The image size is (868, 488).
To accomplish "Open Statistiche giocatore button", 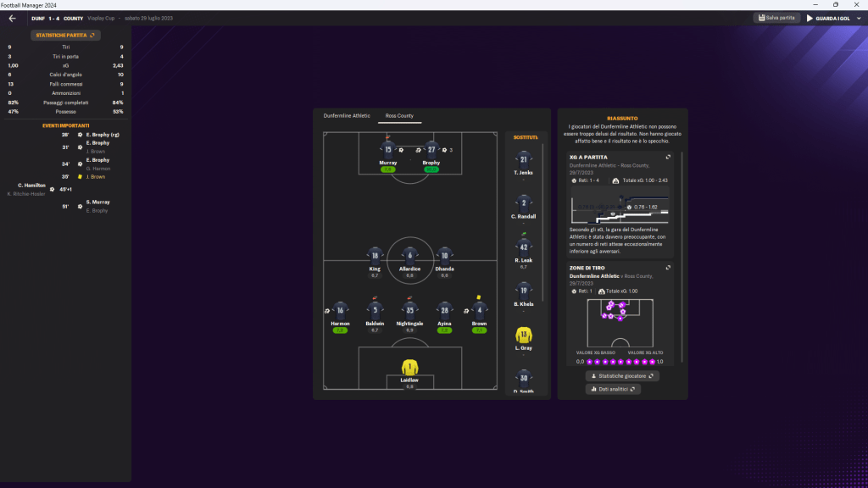I will point(622,375).
